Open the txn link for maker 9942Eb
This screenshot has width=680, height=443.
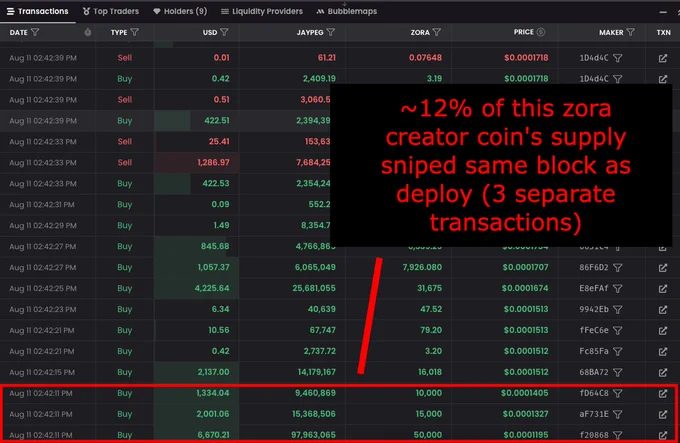click(663, 309)
